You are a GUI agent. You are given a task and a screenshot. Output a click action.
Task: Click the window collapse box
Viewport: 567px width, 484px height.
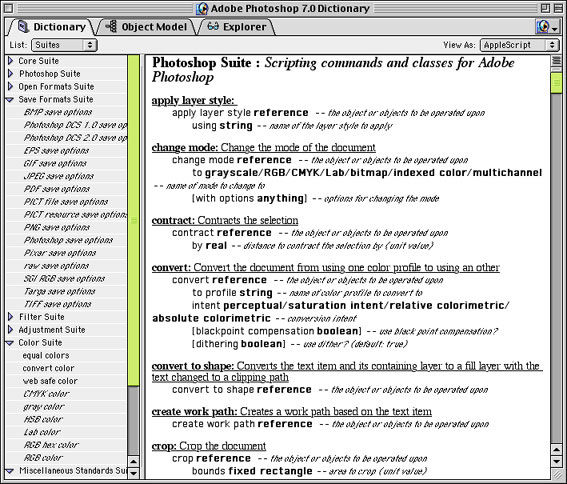pyautogui.click(x=558, y=8)
